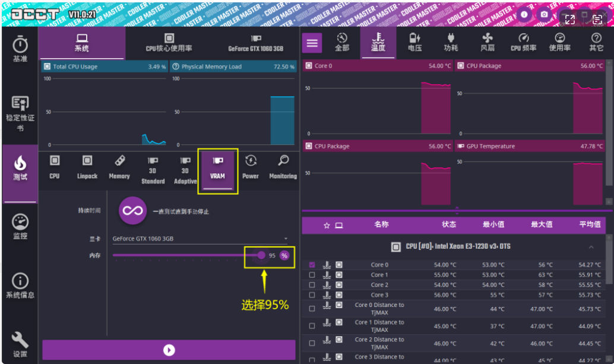Sort table by 最大值 column header
This screenshot has height=364, width=614.
542,224
